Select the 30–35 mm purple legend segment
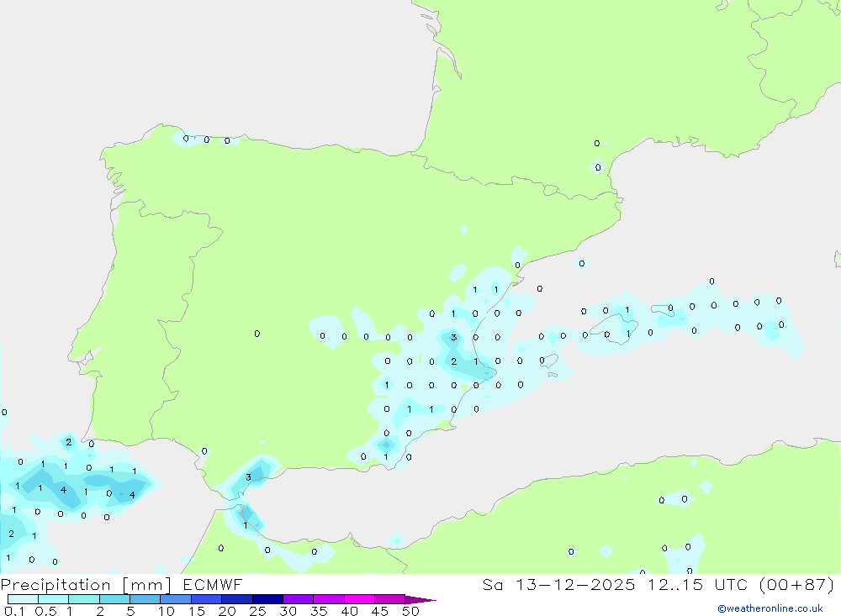This screenshot has width=841, height=616. (299, 599)
